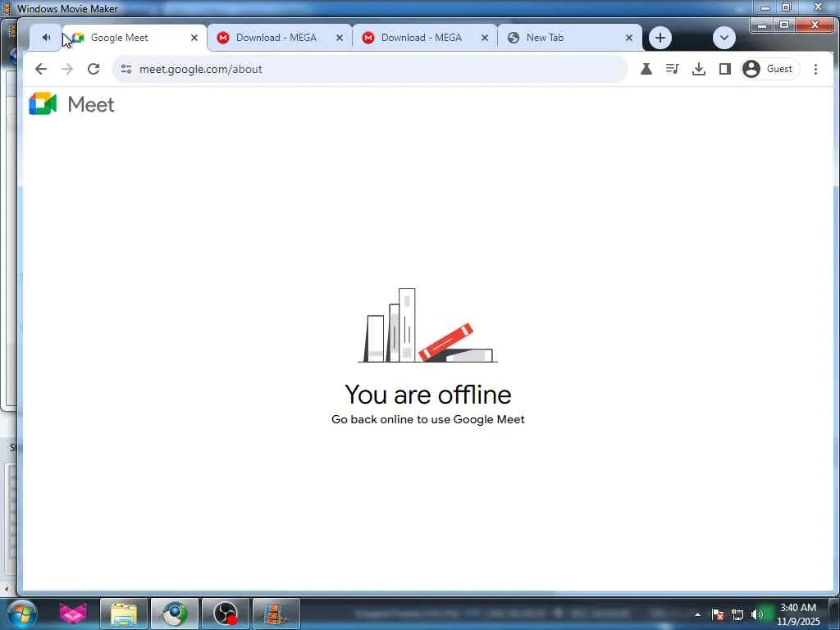Select the Chromium browser taskbar button
This screenshot has width=840, height=630.
[x=175, y=614]
